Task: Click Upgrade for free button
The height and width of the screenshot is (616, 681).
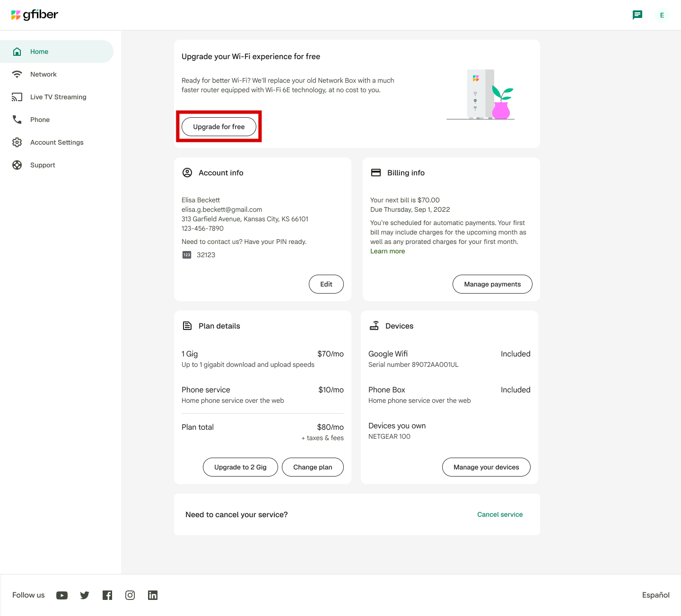Action: [219, 127]
